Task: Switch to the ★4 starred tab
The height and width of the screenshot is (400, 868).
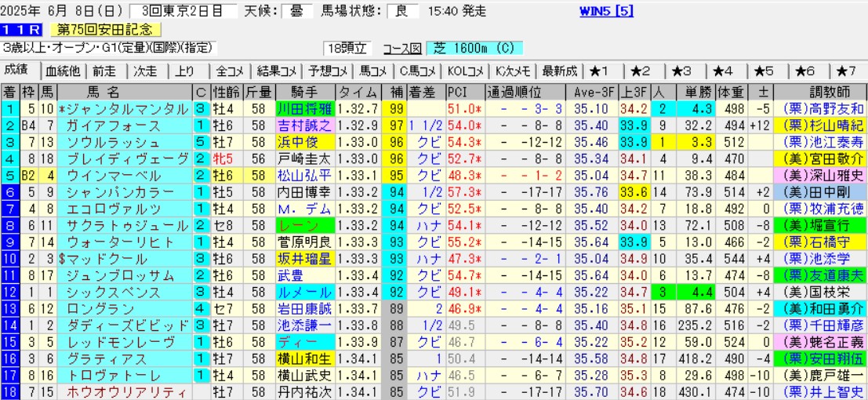Action: pyautogui.click(x=721, y=71)
